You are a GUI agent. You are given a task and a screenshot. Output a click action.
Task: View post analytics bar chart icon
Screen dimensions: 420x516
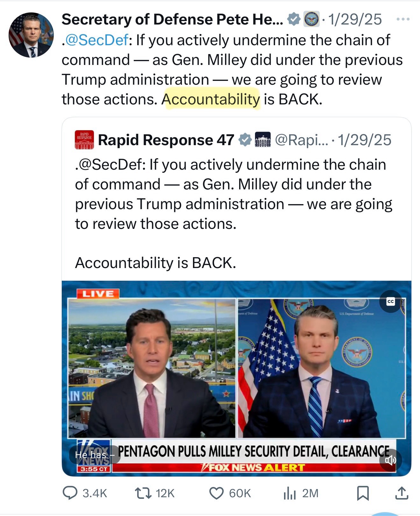290,493
